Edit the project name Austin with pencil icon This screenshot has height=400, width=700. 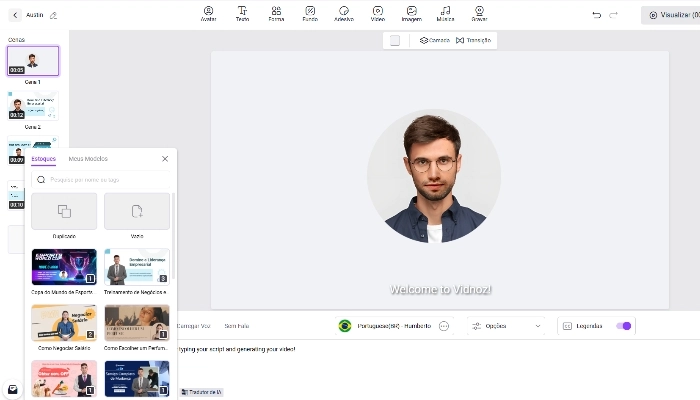pyautogui.click(x=53, y=15)
